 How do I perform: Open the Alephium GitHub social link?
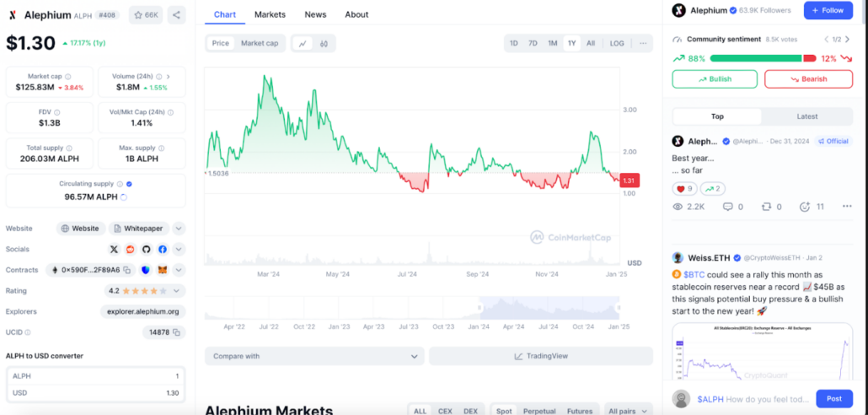pos(146,250)
